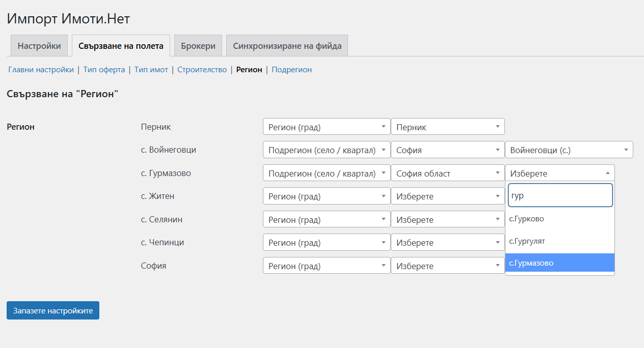Collapse the open Изберете subregion dropdown
Viewport: 644px width, 348px height.
(559, 173)
